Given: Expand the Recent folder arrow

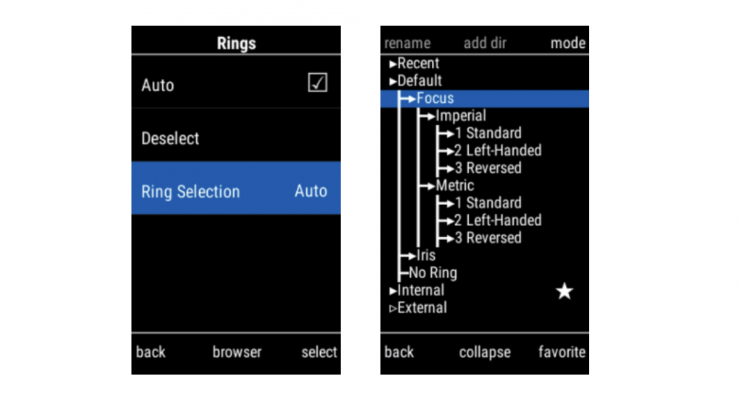Looking at the screenshot, I should pyautogui.click(x=393, y=64).
